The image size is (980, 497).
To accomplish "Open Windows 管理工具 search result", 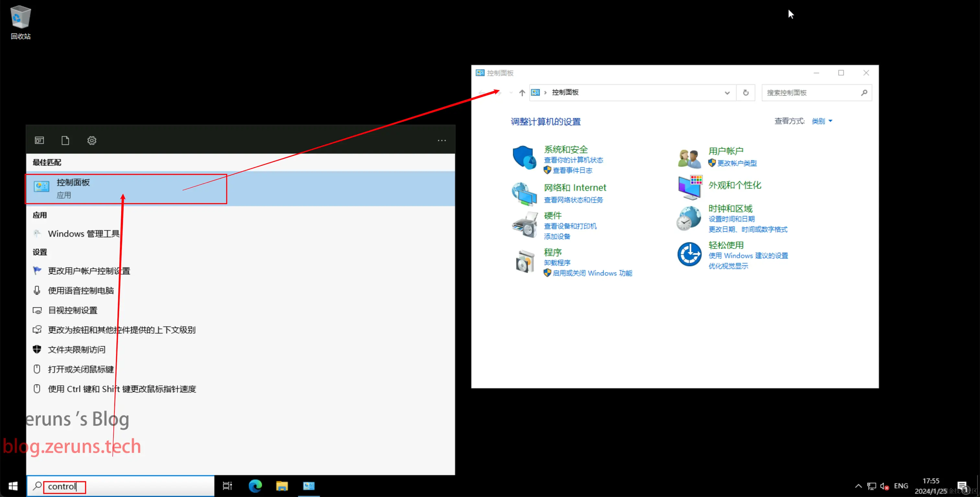I will pos(84,234).
